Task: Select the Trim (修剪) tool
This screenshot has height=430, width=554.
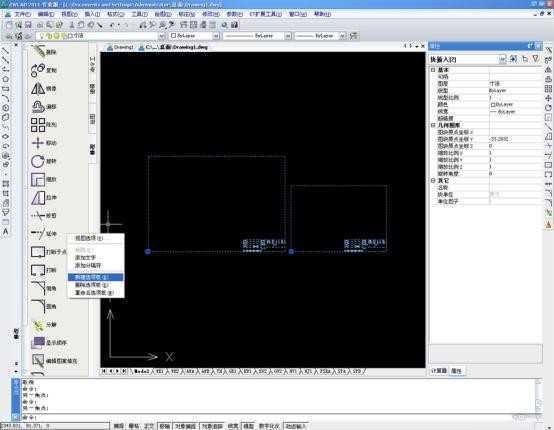Action: click(x=43, y=216)
